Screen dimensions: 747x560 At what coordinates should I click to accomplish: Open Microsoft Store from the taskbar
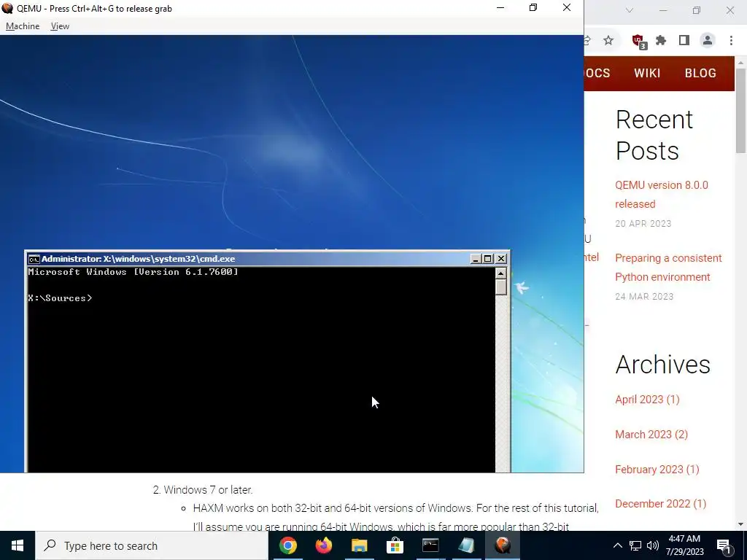pos(395,545)
